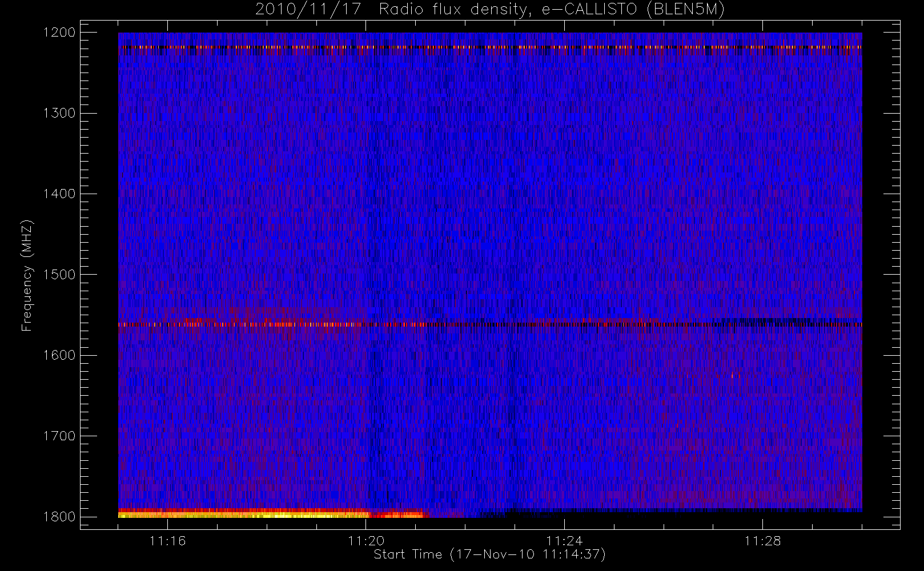924x571 pixels.
Task: Click the 1400 frequency tick label
Action: [59, 194]
